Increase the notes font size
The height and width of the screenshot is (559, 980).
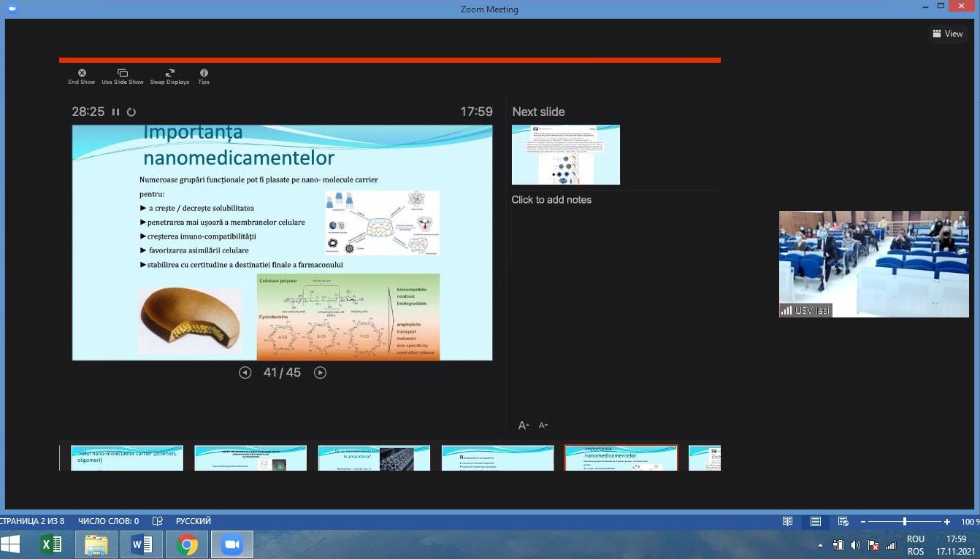click(523, 425)
